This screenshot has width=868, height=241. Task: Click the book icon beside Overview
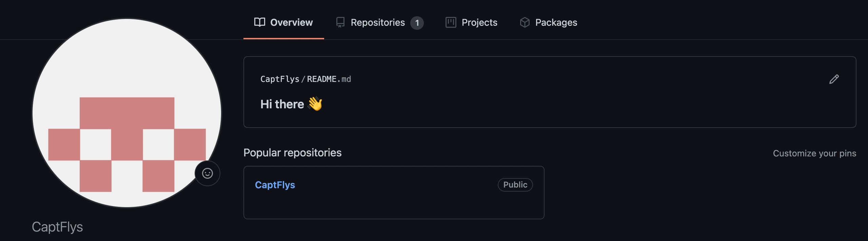(259, 22)
